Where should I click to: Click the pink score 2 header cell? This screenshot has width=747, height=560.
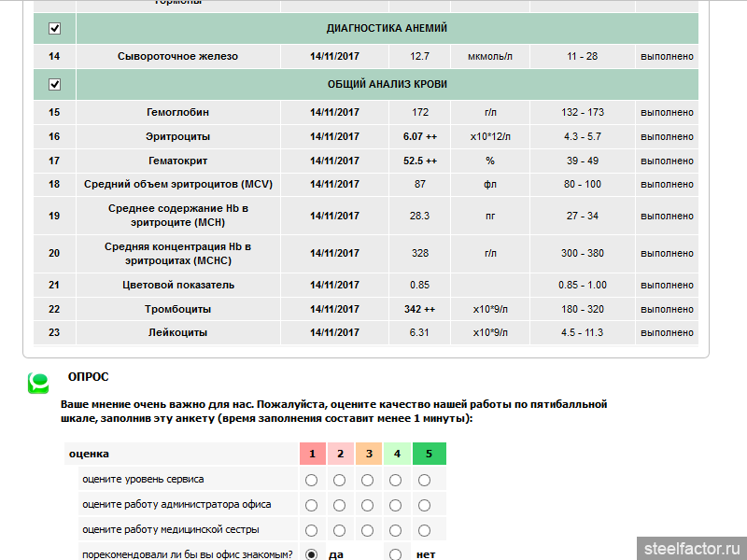tap(341, 454)
